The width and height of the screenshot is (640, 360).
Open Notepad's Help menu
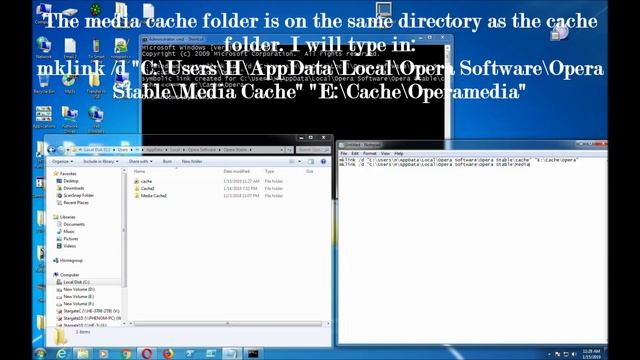point(399,153)
